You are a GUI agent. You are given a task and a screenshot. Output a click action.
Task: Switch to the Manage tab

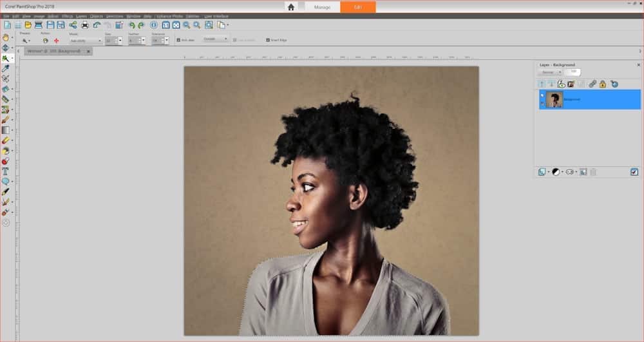pyautogui.click(x=321, y=7)
